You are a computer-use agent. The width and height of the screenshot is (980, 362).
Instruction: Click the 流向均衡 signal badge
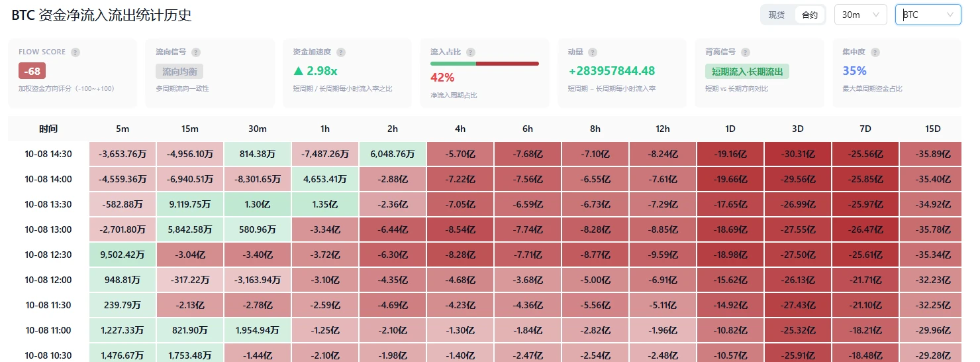pyautogui.click(x=179, y=71)
